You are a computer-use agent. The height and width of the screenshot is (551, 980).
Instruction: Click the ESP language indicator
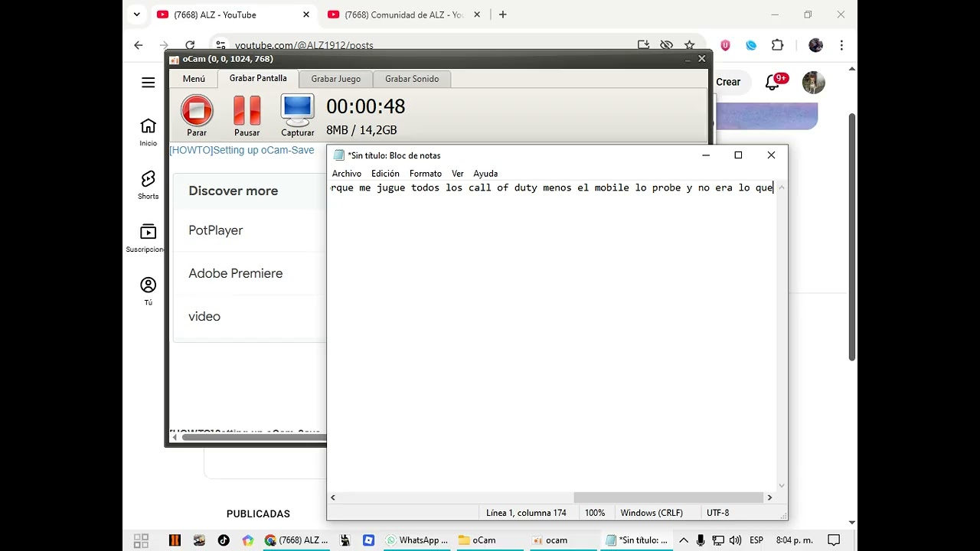756,540
